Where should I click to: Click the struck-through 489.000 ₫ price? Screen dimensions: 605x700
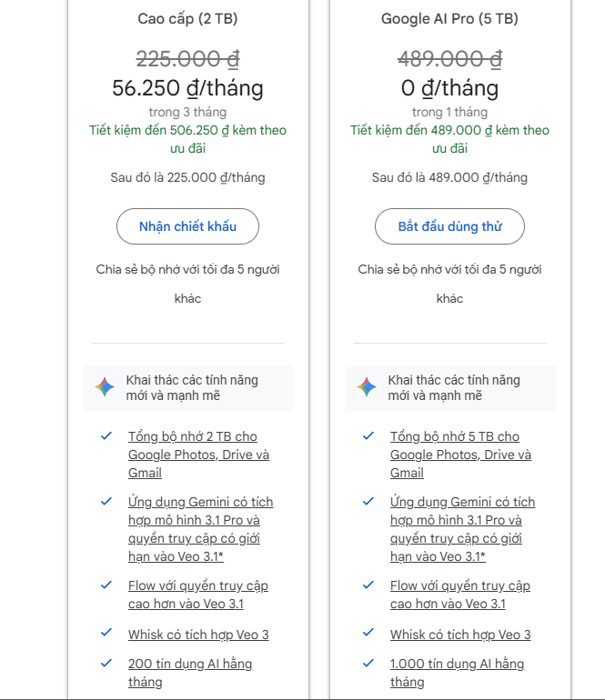click(x=449, y=59)
